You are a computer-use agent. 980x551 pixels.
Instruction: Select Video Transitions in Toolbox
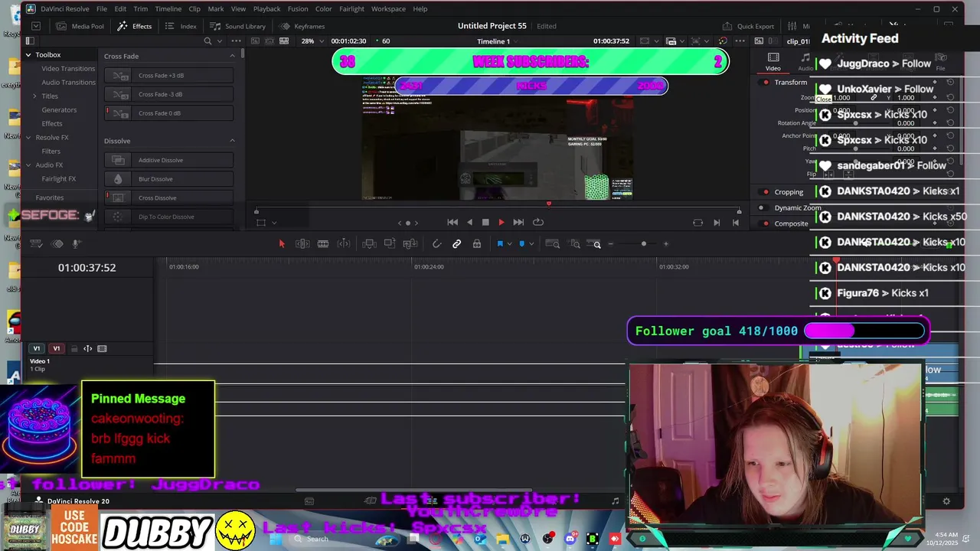tap(68, 69)
